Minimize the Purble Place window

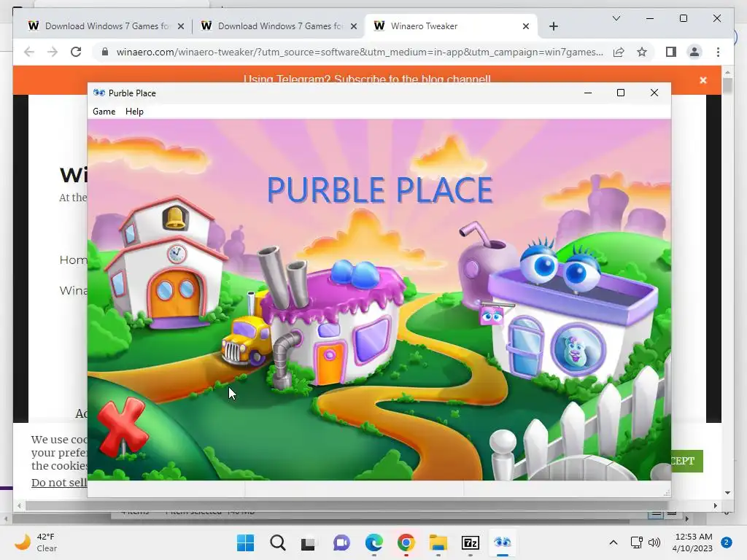588,93
